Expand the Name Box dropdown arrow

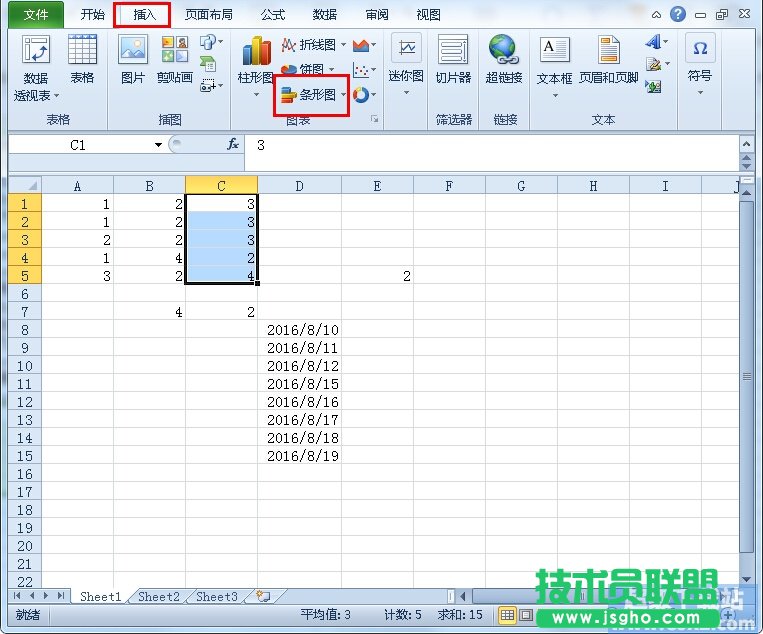coord(158,145)
